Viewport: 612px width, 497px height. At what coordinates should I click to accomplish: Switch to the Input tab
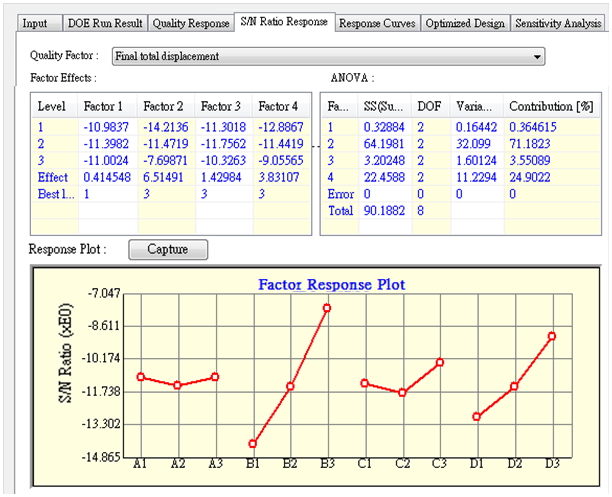[39, 23]
